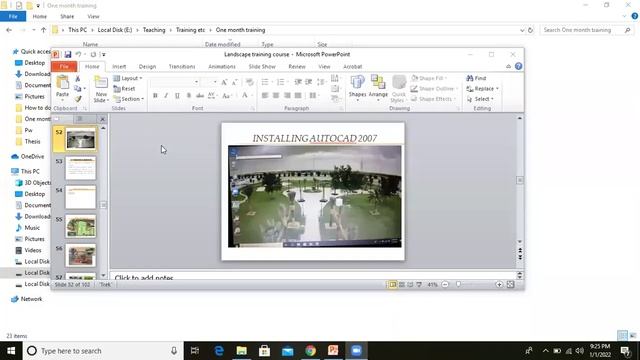The image size is (640, 360).
Task: Click the slide pane vertical scrollbar
Action: coord(520,180)
